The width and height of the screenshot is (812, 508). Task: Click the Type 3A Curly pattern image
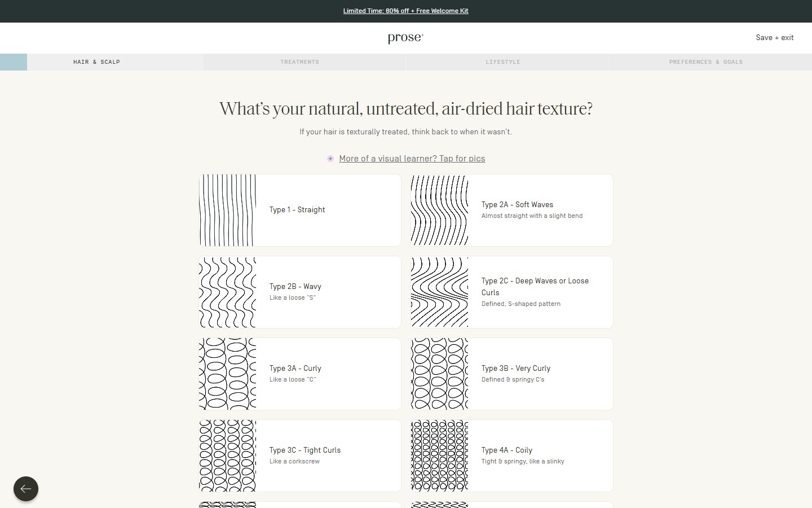pos(228,374)
